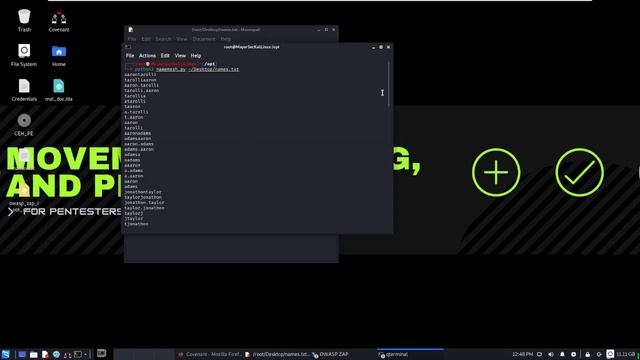Screen dimensions: 640x360
Task: Open Help menu in Mousepad window
Action: coord(226,39)
